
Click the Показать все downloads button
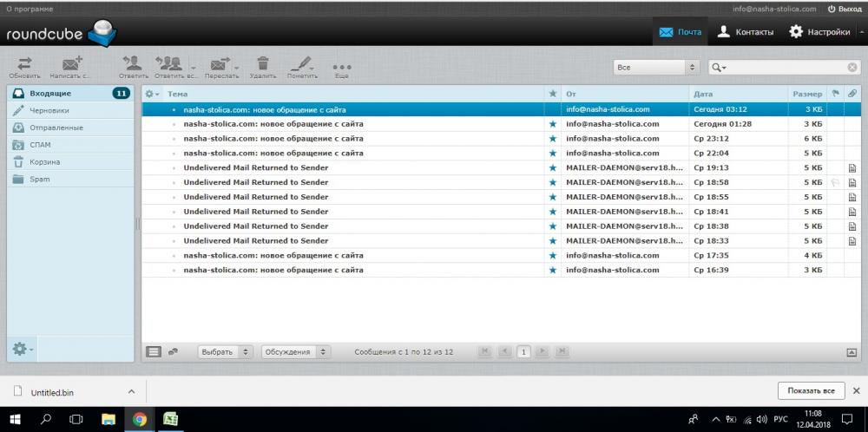tap(810, 391)
